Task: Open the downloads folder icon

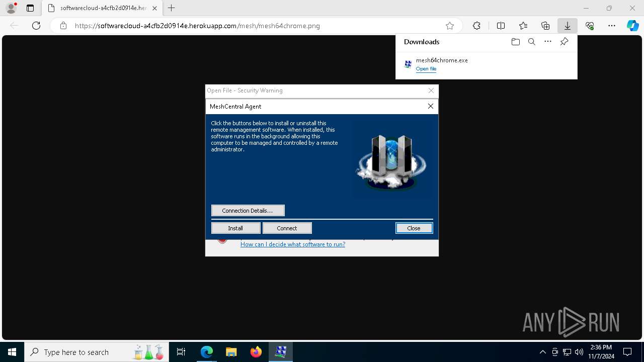Action: [515, 42]
